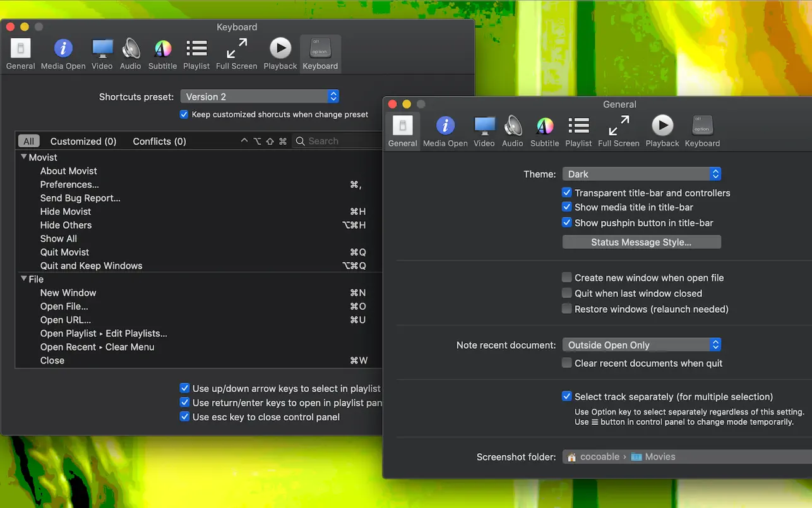The image size is (812, 508).
Task: Collapse the Movist shortcut group
Action: 24,157
